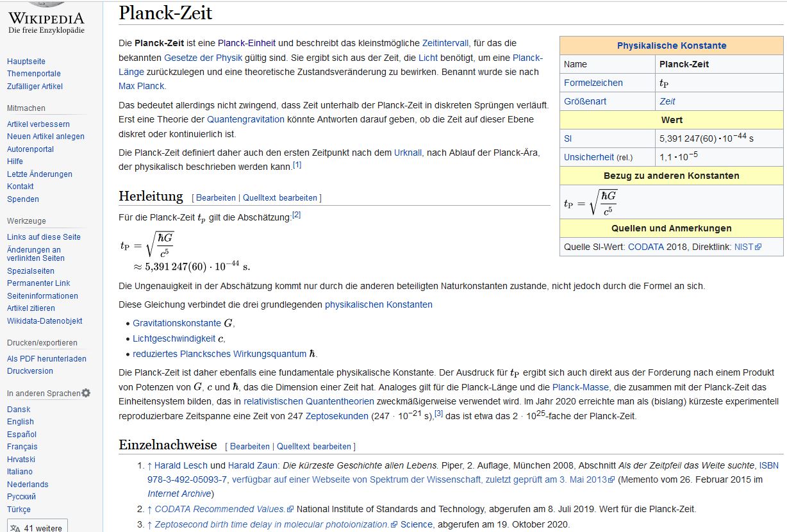This screenshot has width=787, height=532.
Task: Click the Gravitationskonstante list link
Action: point(177,323)
